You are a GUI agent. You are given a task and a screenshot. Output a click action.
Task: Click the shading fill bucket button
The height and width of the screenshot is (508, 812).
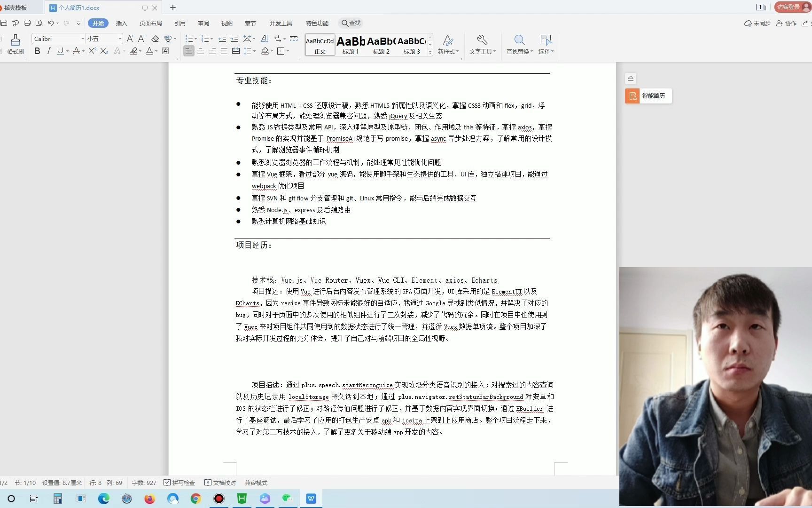(x=265, y=51)
